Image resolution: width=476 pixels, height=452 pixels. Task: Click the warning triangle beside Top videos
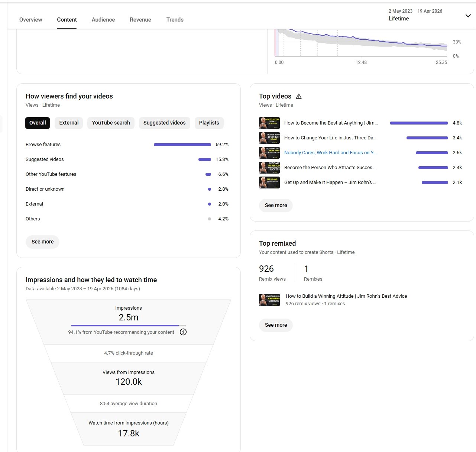point(299,96)
